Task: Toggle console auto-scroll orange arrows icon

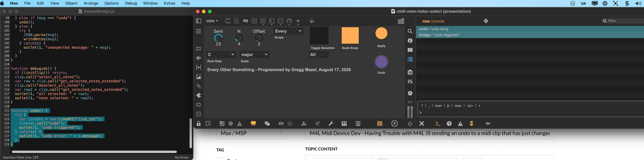Action: 471,124
